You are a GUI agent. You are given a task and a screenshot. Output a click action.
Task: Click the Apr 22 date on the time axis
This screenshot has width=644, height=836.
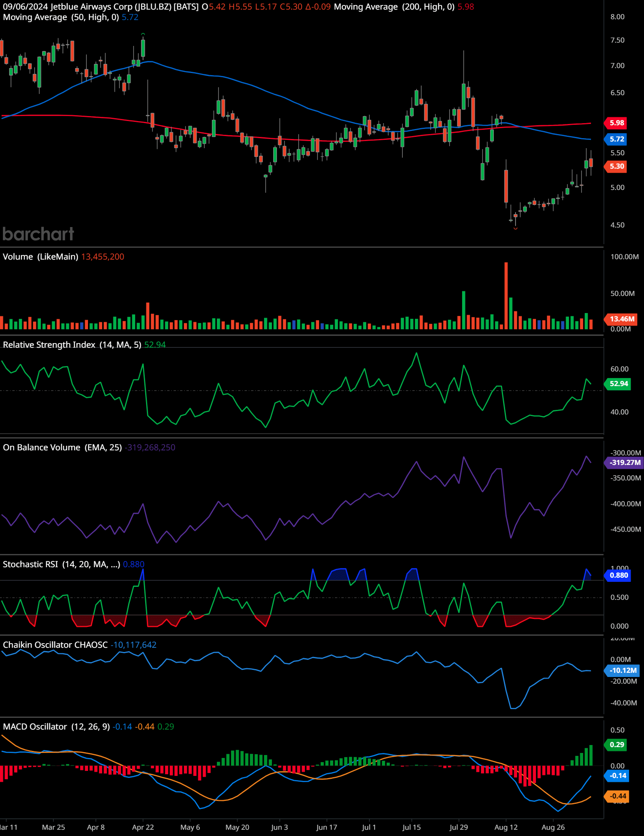coord(143,827)
